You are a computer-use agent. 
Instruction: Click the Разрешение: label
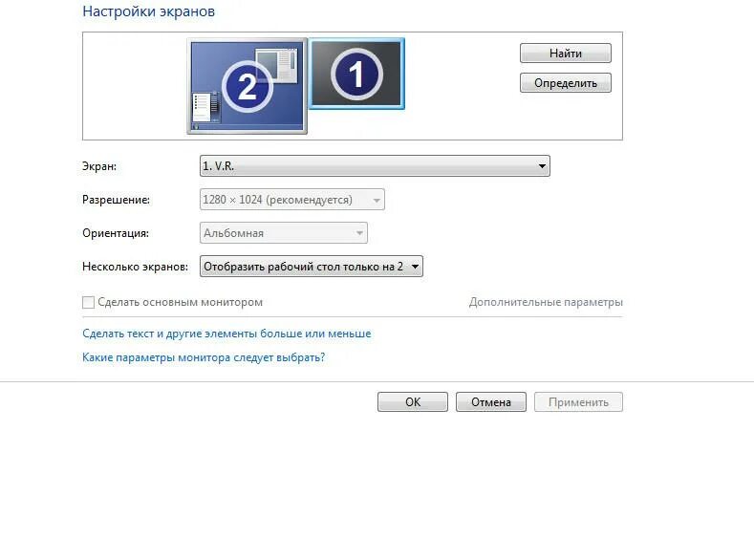[116, 200]
